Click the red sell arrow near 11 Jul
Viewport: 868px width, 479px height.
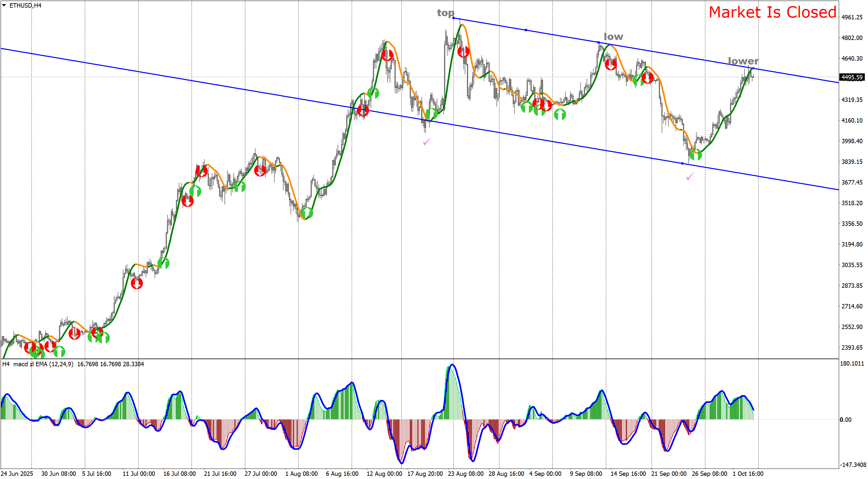point(137,283)
